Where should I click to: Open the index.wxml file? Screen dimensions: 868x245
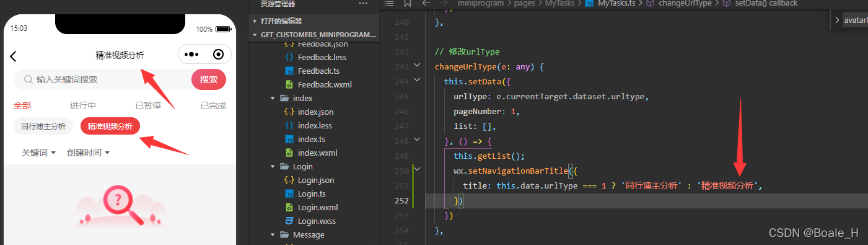(310, 153)
